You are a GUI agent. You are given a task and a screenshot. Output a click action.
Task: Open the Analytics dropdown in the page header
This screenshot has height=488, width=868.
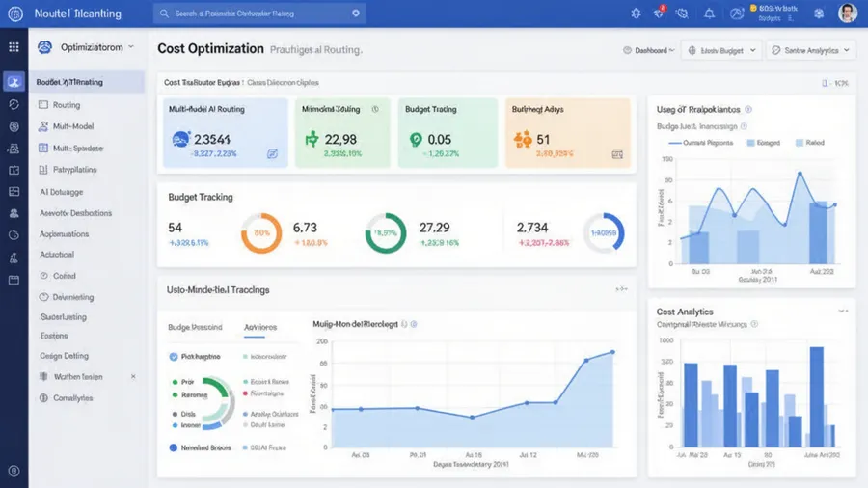[811, 50]
